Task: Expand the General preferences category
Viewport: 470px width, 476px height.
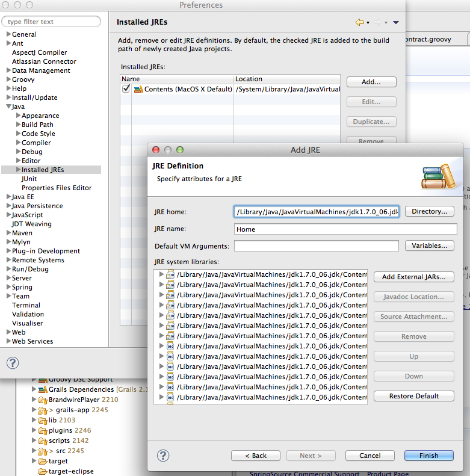Action: point(9,34)
